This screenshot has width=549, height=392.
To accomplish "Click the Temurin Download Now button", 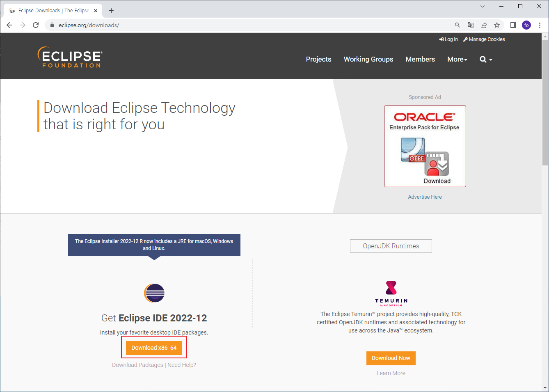I will 391,358.
